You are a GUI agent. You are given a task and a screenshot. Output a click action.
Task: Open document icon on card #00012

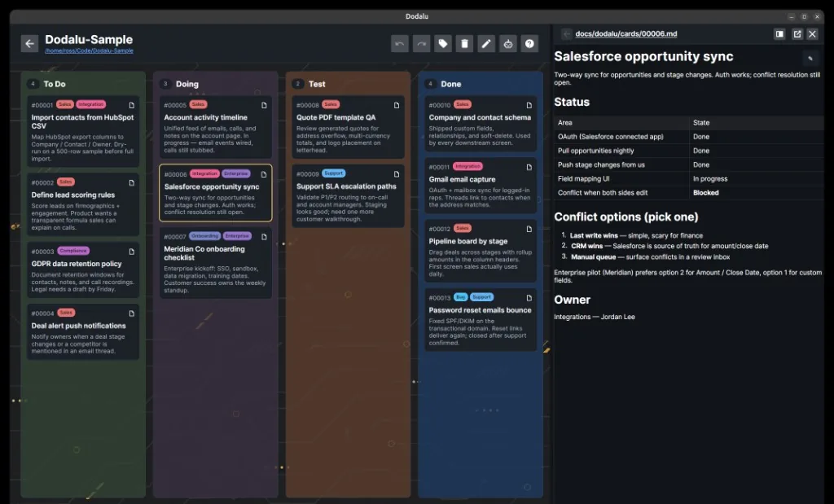click(x=529, y=229)
